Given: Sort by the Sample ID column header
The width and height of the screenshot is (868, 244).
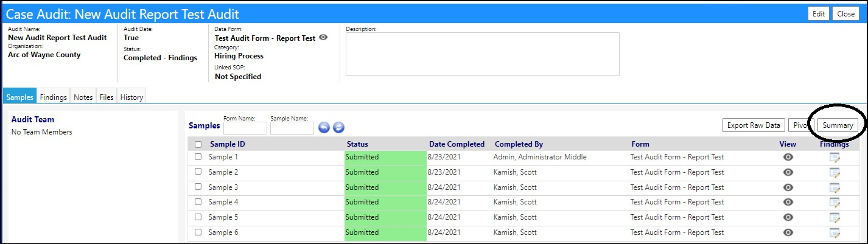Looking at the screenshot, I should click(x=228, y=144).
